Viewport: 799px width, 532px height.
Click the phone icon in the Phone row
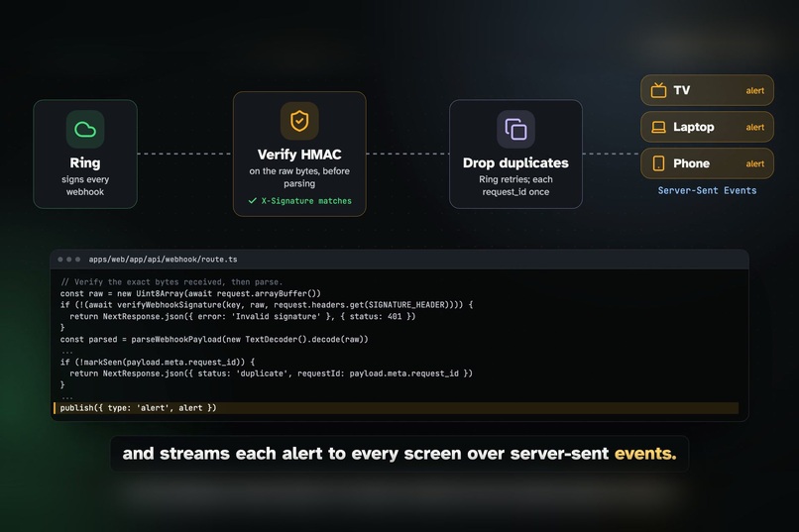point(658,163)
